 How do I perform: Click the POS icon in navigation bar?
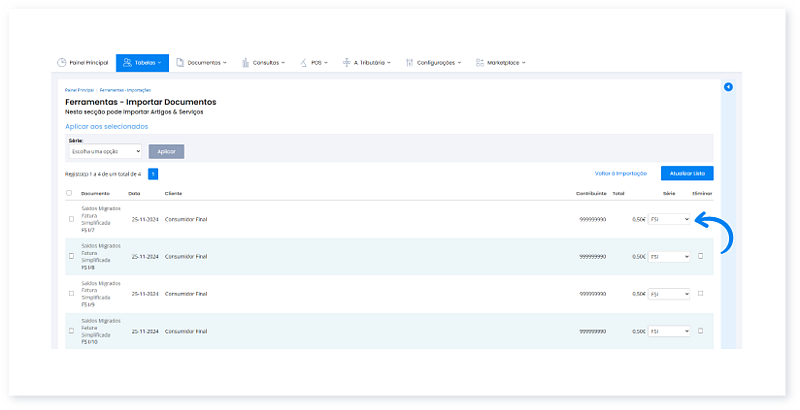[x=304, y=62]
